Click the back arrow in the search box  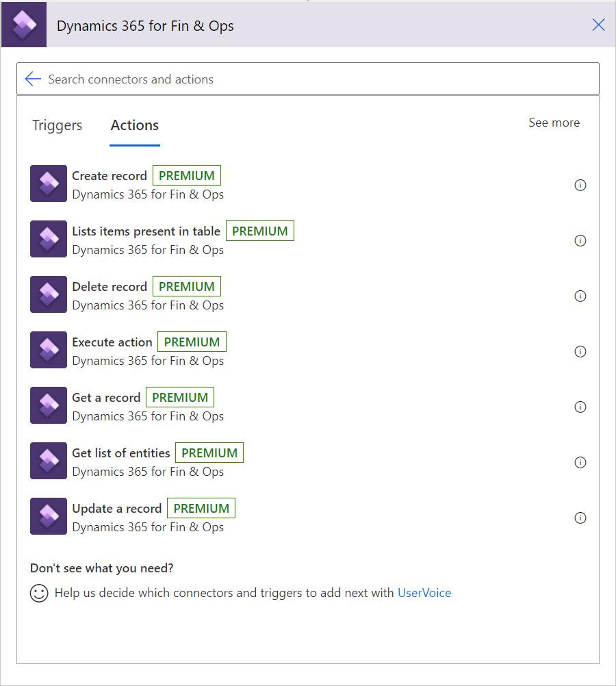pos(33,79)
